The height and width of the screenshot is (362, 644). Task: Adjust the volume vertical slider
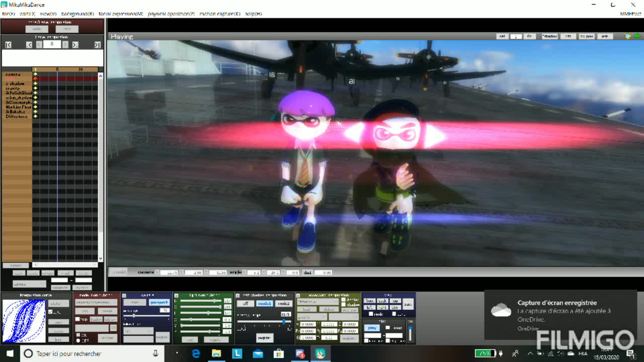(x=411, y=334)
